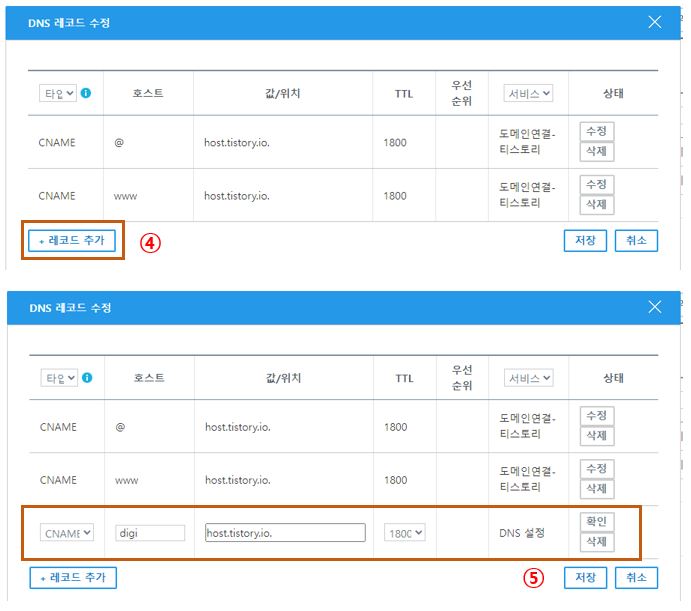The height and width of the screenshot is (611, 691).
Task: Click the host.tistory.io. value input field
Action: (x=285, y=533)
